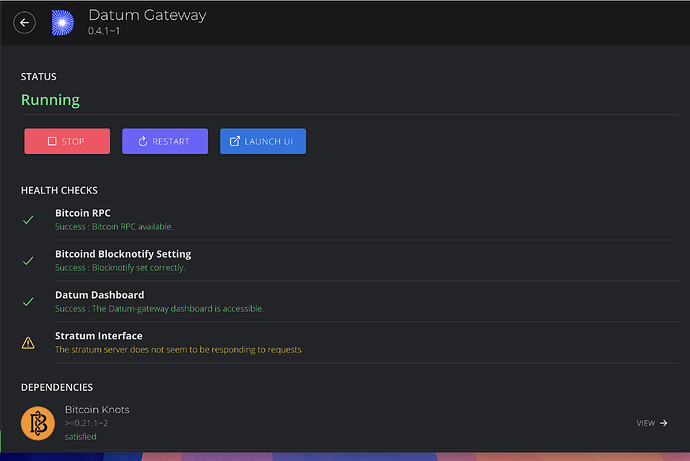The height and width of the screenshot is (461, 690).
Task: View the Bitcoin Knots dependency
Action: pyautogui.click(x=652, y=423)
